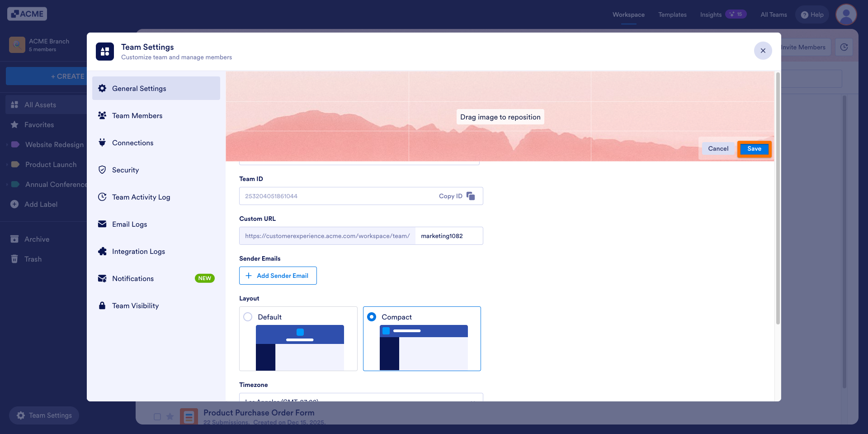Click the NEW badge on Notifications
The height and width of the screenshot is (434, 868).
coord(204,278)
